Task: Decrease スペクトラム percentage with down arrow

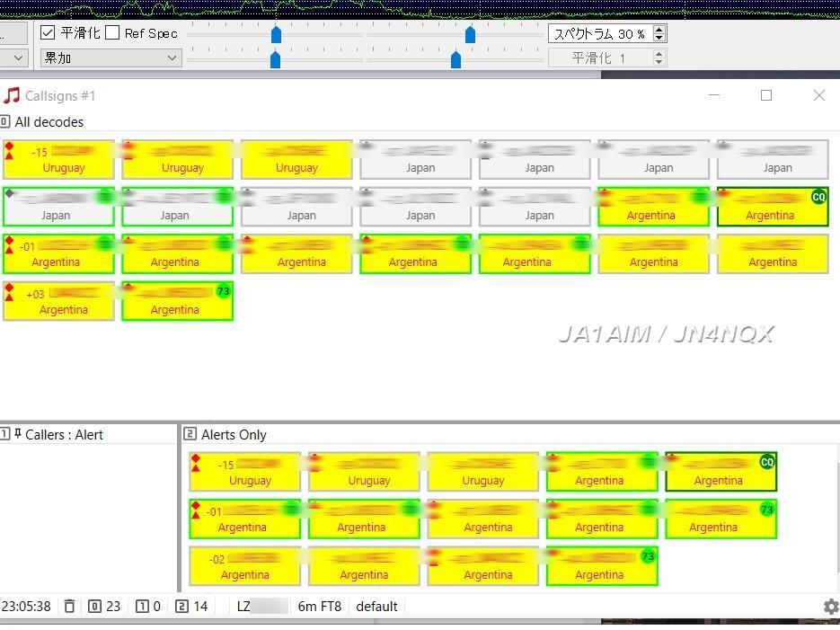Action: [659, 38]
